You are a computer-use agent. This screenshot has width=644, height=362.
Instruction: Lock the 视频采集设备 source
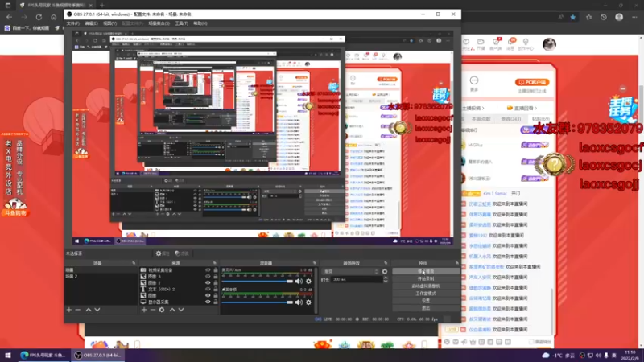[x=216, y=270]
